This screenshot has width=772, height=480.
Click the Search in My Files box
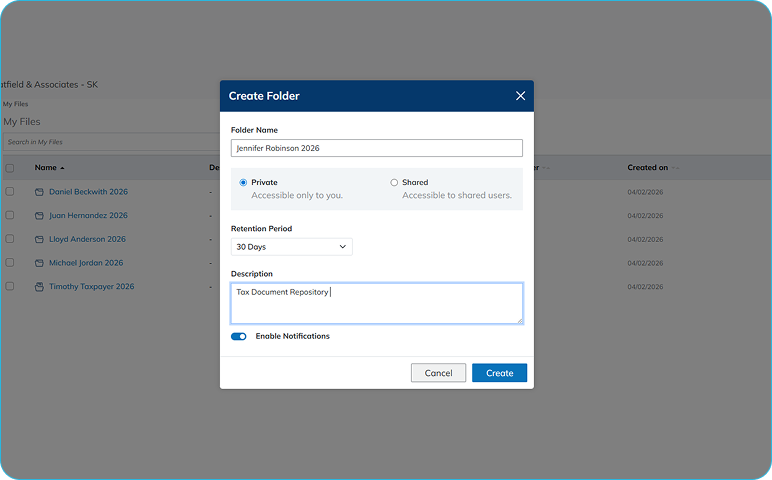click(100, 142)
